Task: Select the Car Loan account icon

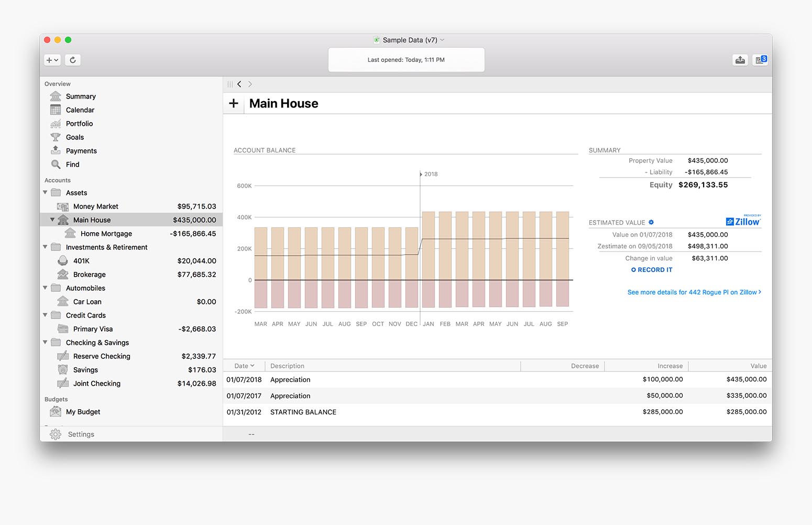Action: point(63,302)
